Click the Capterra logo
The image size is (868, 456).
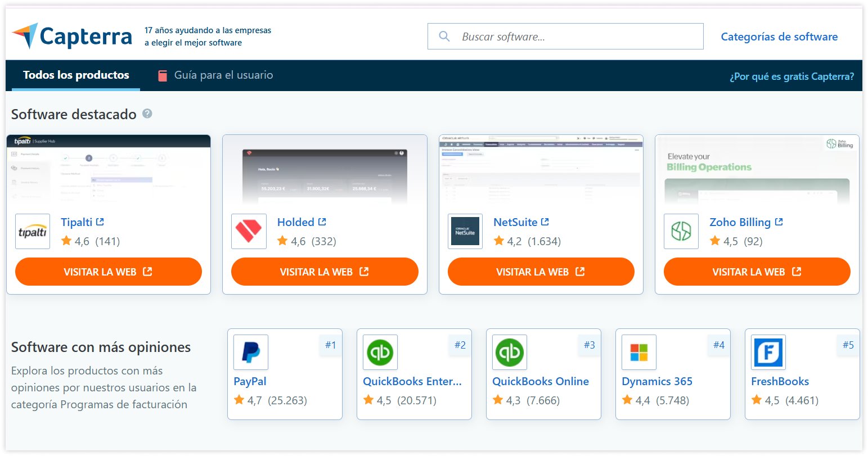point(72,37)
